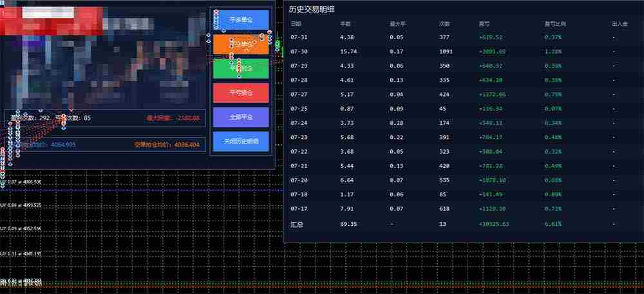This screenshot has width=644, height=294.
Task: Click the 关闭历史明细 button
Action: click(241, 141)
